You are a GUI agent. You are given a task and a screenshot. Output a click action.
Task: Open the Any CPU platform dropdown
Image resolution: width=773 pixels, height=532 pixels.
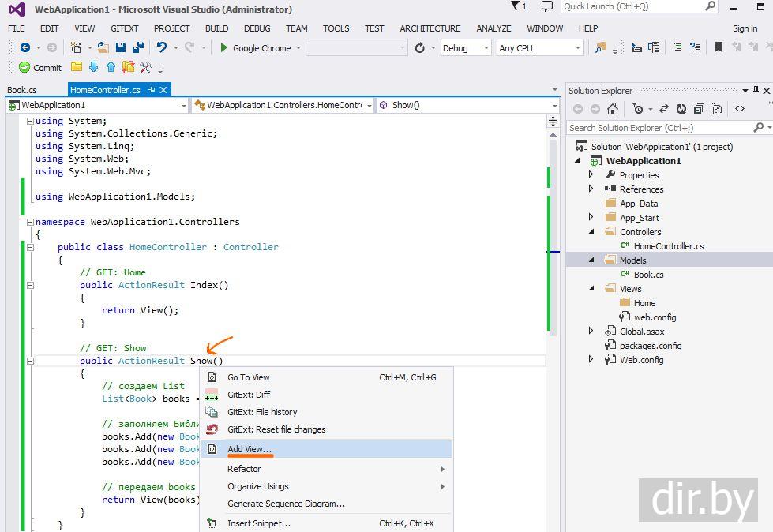(540, 48)
